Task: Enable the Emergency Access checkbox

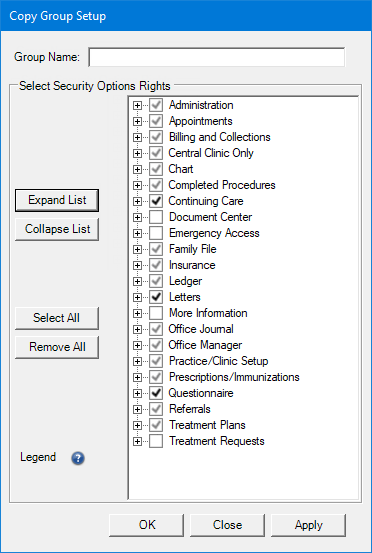Action: pyautogui.click(x=156, y=233)
